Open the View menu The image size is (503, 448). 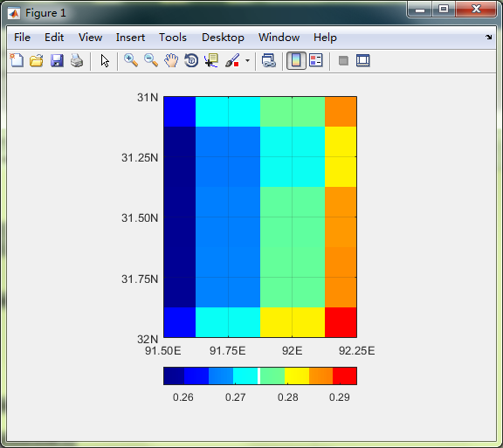(91, 38)
